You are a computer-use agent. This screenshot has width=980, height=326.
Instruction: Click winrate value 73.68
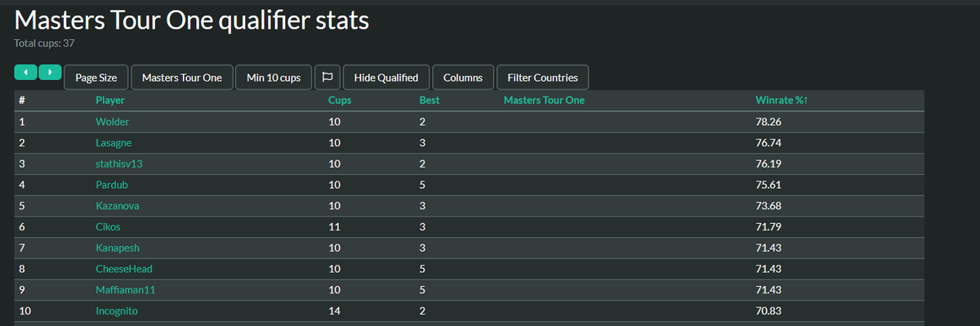click(769, 206)
